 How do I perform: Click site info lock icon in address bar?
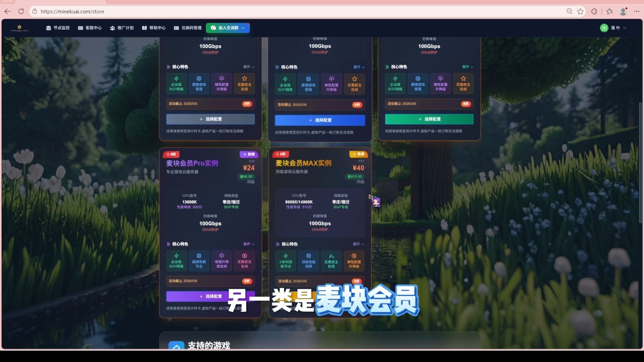pos(35,11)
